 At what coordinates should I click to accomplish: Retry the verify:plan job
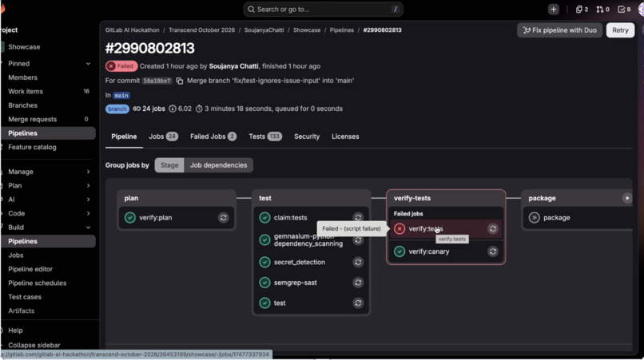(224, 218)
